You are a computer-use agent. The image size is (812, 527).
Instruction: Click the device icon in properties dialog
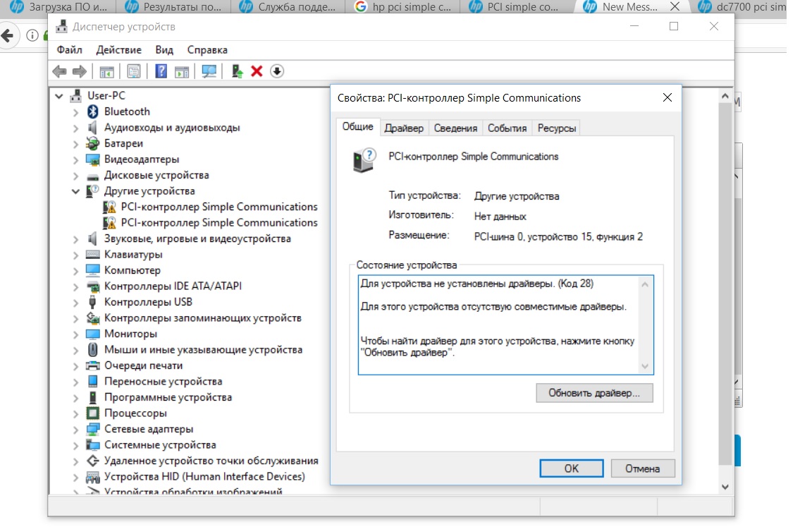pyautogui.click(x=364, y=159)
